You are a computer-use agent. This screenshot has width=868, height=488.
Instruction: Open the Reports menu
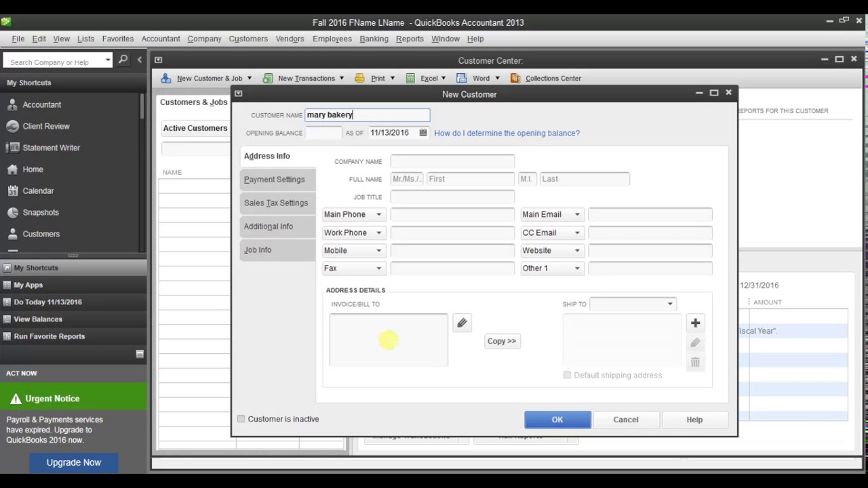pyautogui.click(x=410, y=39)
